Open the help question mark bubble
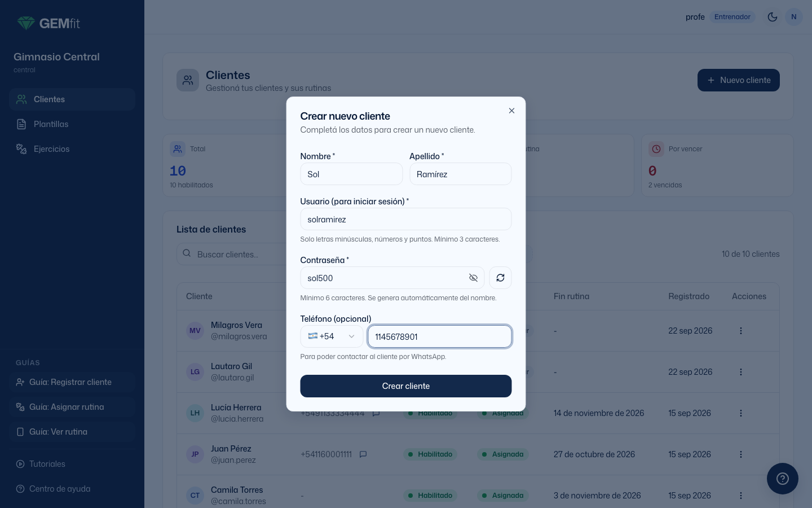 [x=783, y=479]
